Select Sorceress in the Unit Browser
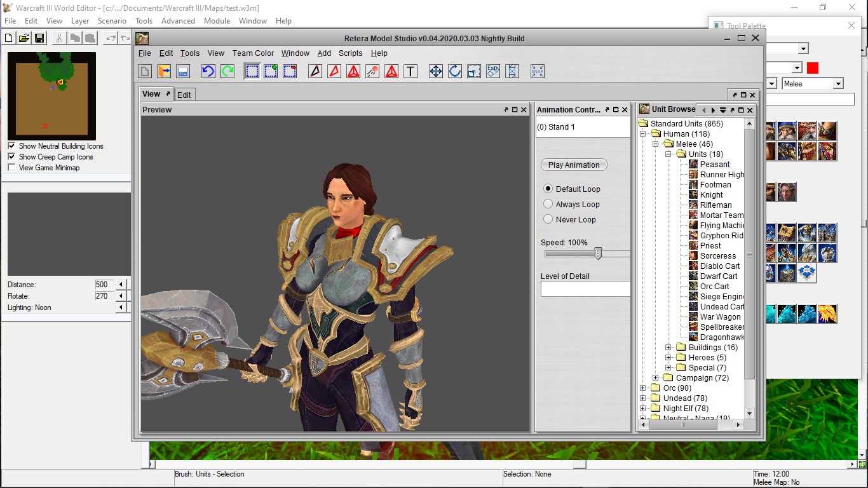Image resolution: width=868 pixels, height=488 pixels. (x=718, y=256)
